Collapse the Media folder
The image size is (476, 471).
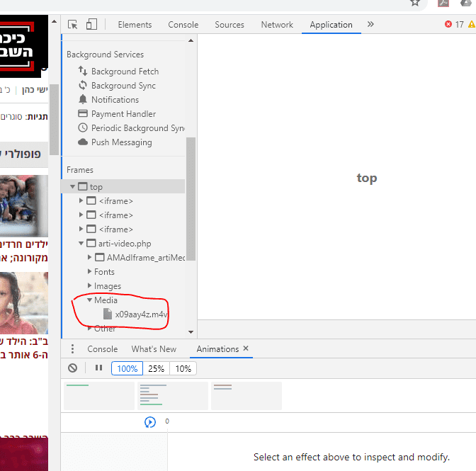click(x=89, y=300)
